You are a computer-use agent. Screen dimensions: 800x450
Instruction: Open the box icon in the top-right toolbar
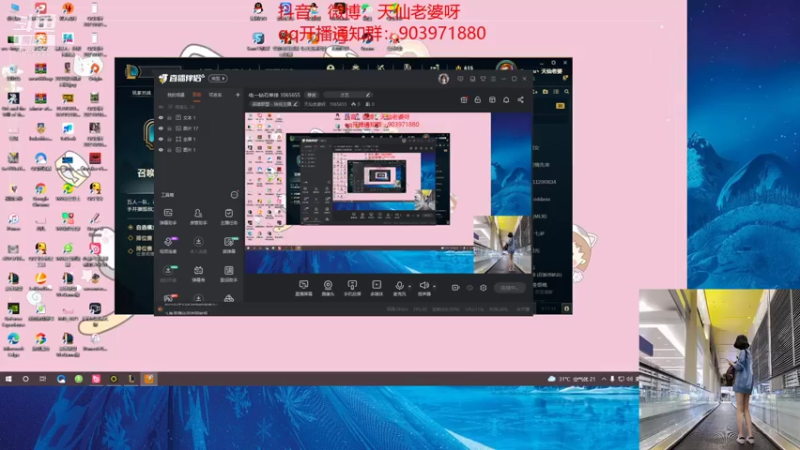tap(492, 99)
